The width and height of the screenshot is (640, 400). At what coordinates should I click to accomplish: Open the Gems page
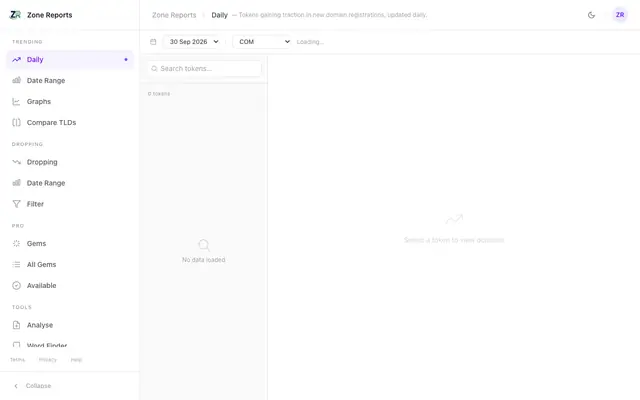70,244
